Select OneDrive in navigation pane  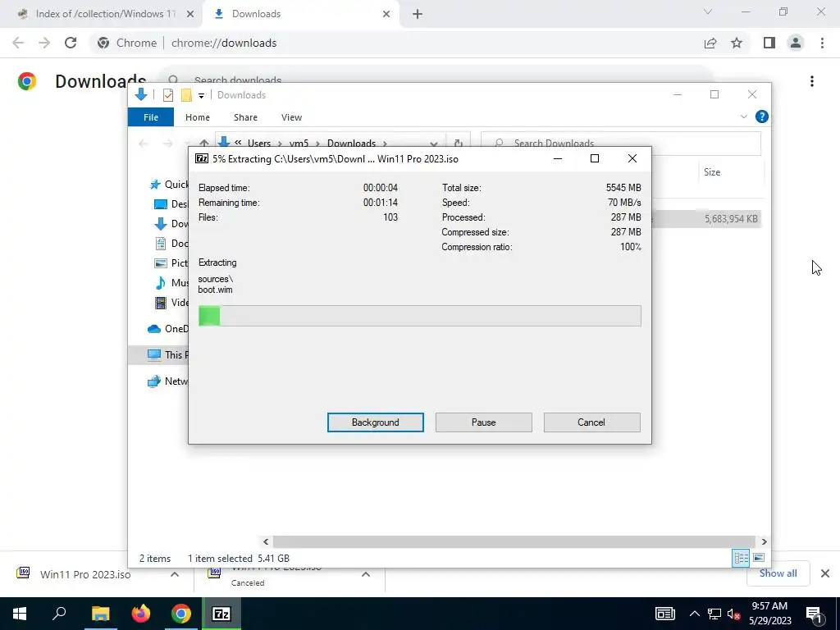coord(167,328)
